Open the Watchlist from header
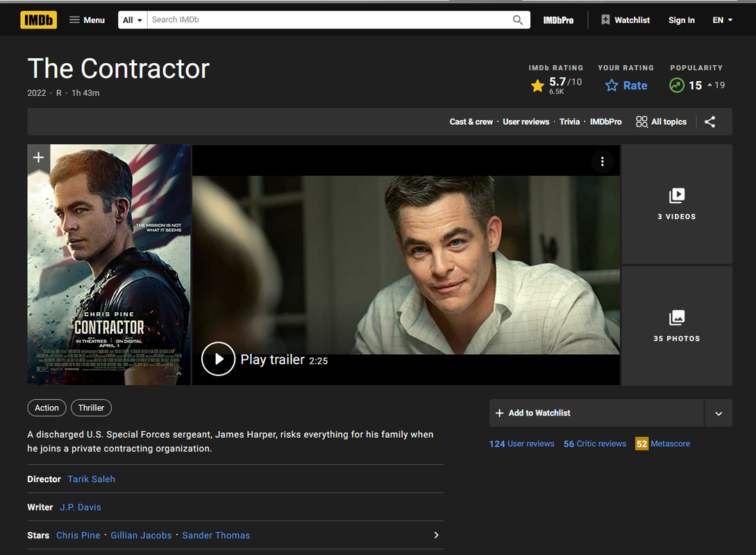This screenshot has height=555, width=756. pos(625,19)
